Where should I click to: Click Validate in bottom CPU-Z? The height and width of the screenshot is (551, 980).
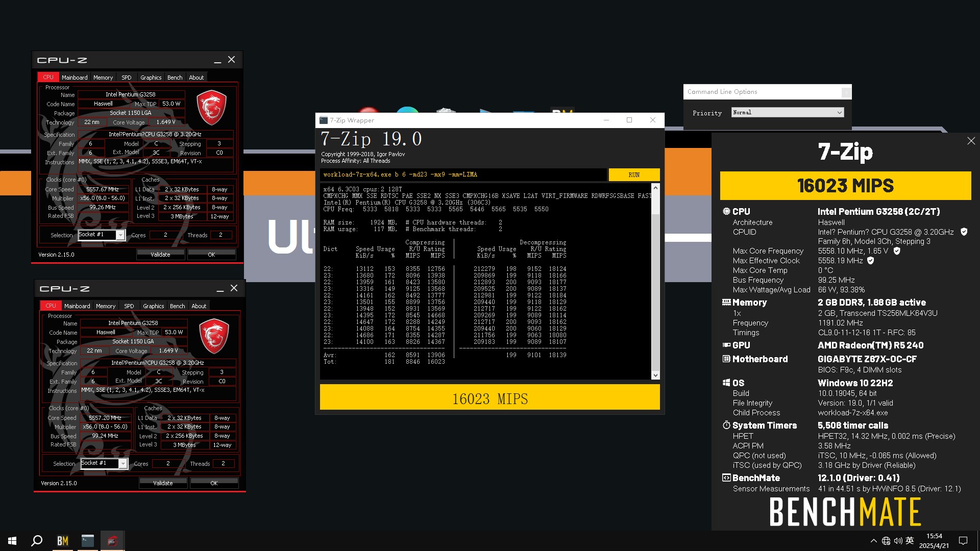(x=163, y=483)
